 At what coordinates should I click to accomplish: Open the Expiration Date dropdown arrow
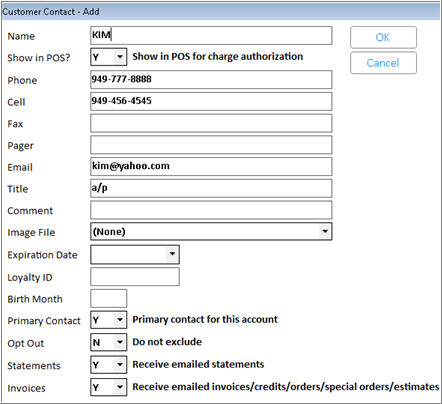(172, 254)
